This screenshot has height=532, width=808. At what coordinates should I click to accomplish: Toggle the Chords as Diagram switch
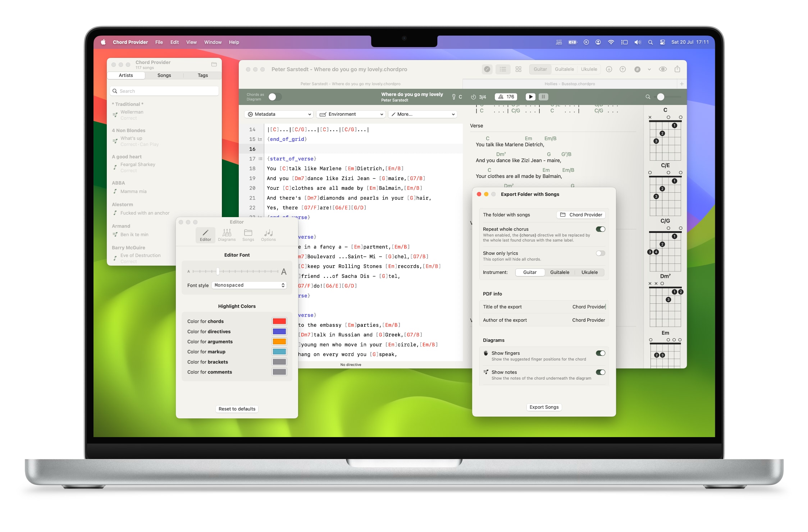[275, 97]
